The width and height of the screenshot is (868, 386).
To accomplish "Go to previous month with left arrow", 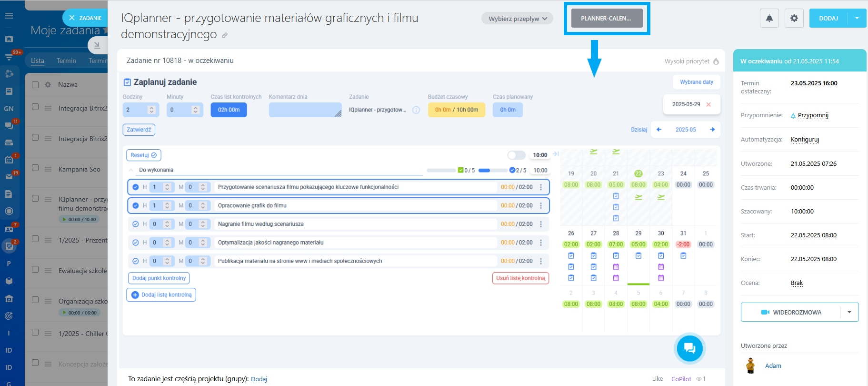I will [x=659, y=130].
